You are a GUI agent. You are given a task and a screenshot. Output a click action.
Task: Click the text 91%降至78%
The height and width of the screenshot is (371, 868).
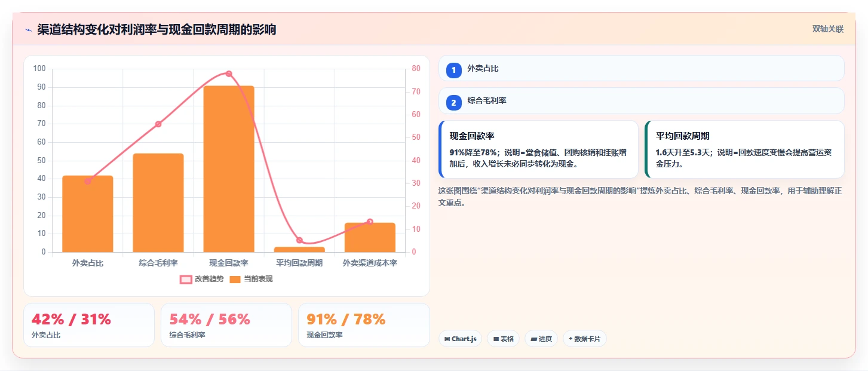[474, 152]
